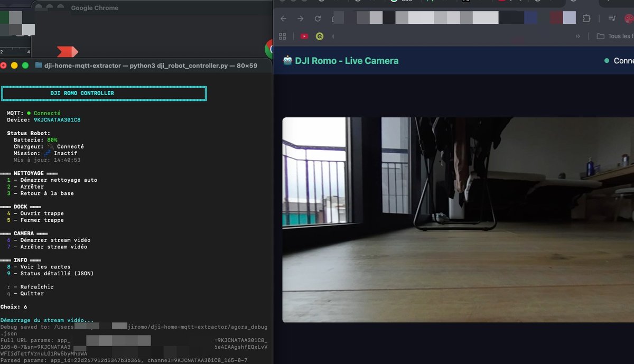Image resolution: width=634 pixels, height=364 pixels.
Task: Open the browser Extensions puzzle icon
Action: 586,18
